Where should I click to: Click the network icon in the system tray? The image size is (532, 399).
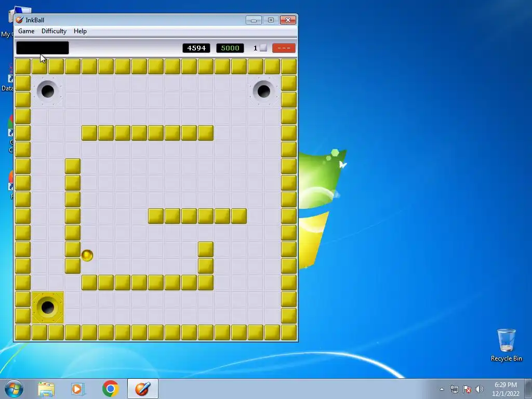[454, 389]
